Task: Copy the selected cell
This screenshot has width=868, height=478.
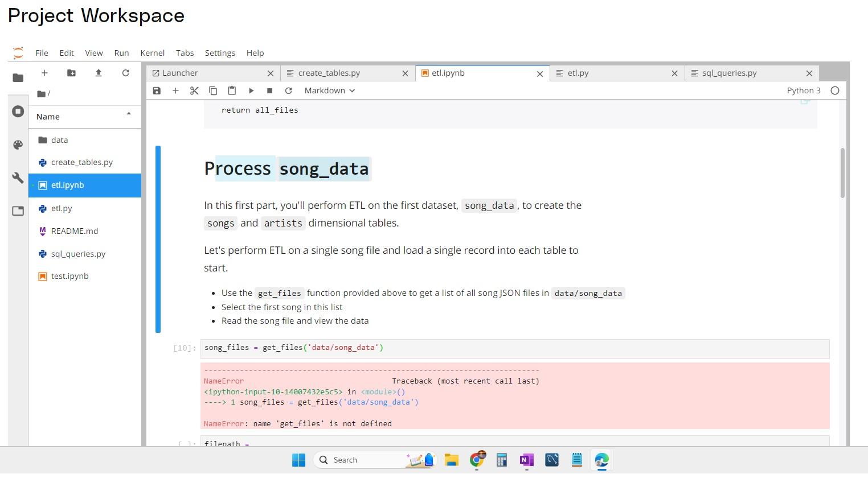Action: [213, 90]
